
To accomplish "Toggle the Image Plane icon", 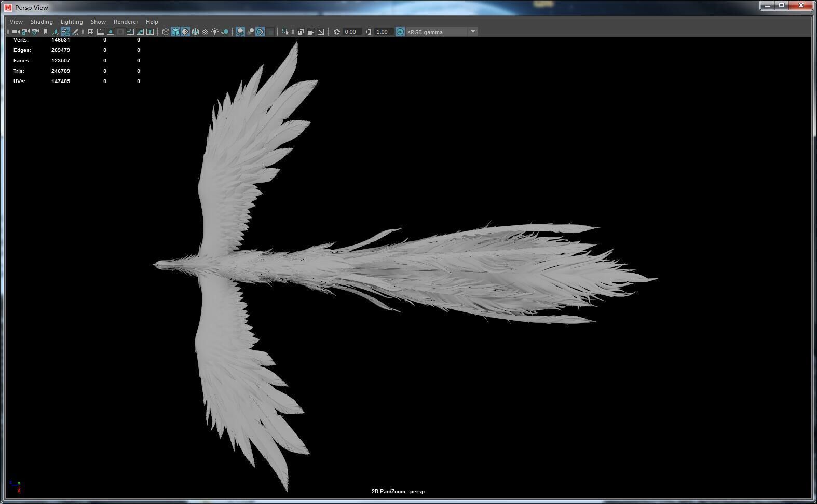I will [55, 32].
